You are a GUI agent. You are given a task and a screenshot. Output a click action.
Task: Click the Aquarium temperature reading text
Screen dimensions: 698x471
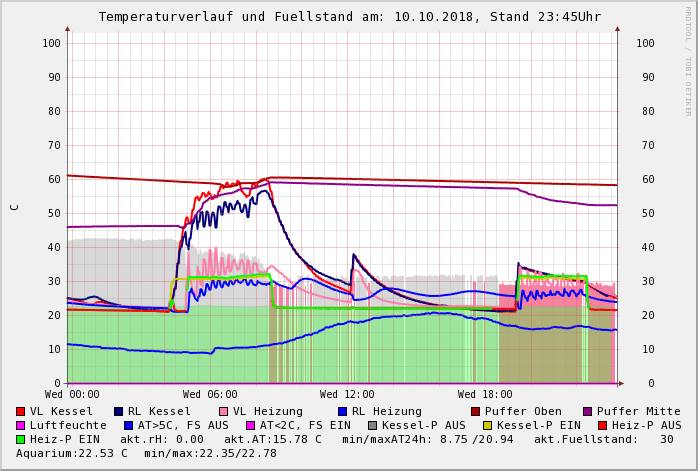72,453
